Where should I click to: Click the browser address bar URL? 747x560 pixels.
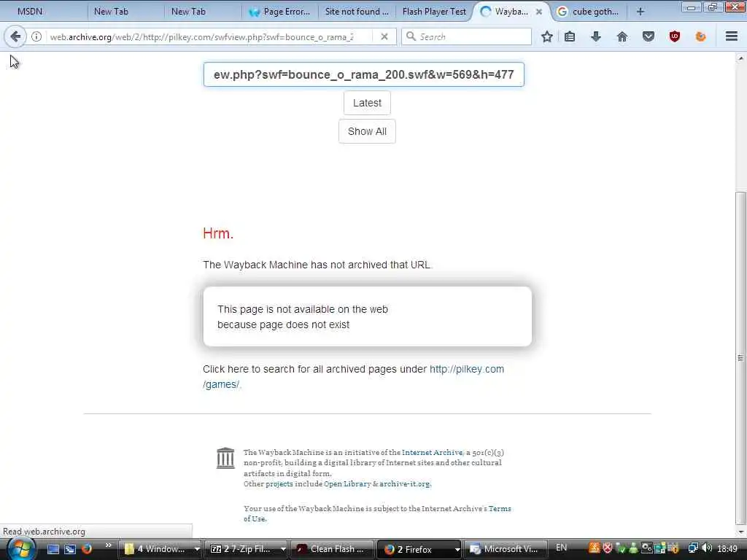click(x=202, y=36)
